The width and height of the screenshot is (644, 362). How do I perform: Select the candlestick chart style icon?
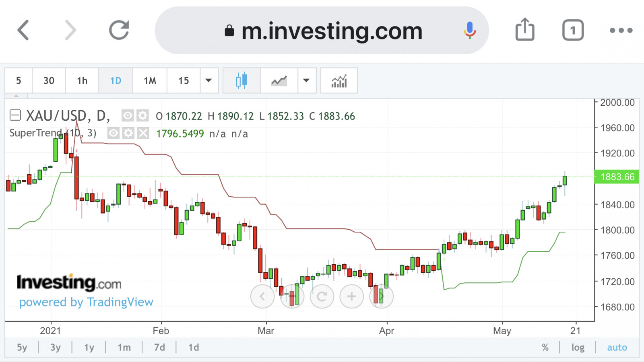(242, 81)
